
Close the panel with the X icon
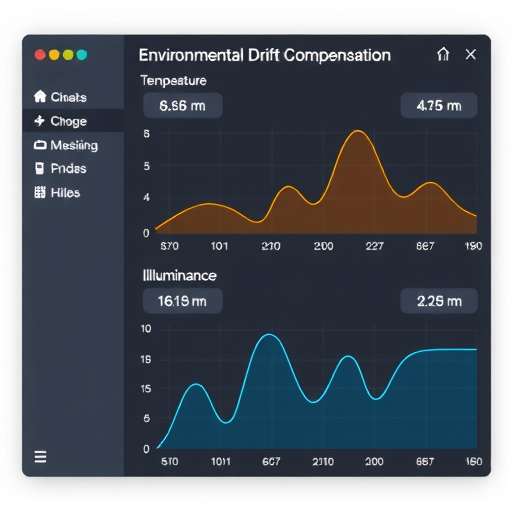471,54
